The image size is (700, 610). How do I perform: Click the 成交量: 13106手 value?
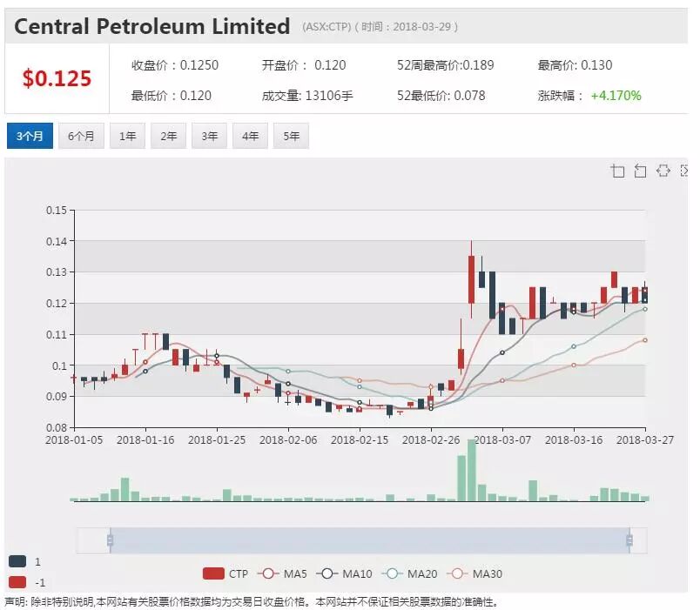click(307, 96)
